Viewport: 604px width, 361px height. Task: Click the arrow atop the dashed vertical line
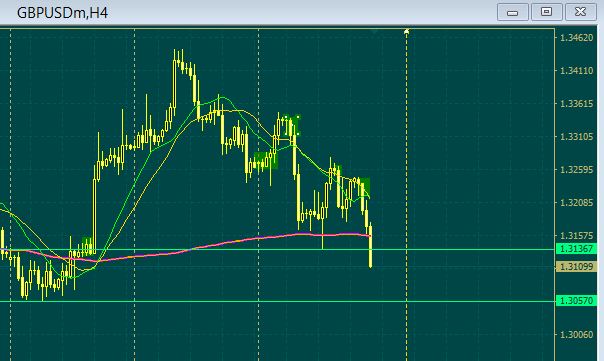tap(406, 32)
